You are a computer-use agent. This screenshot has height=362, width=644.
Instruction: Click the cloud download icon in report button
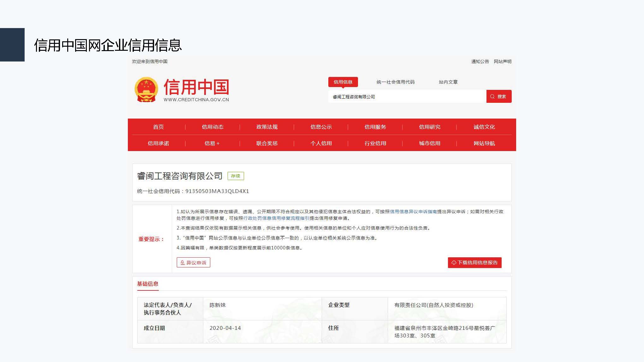click(454, 263)
